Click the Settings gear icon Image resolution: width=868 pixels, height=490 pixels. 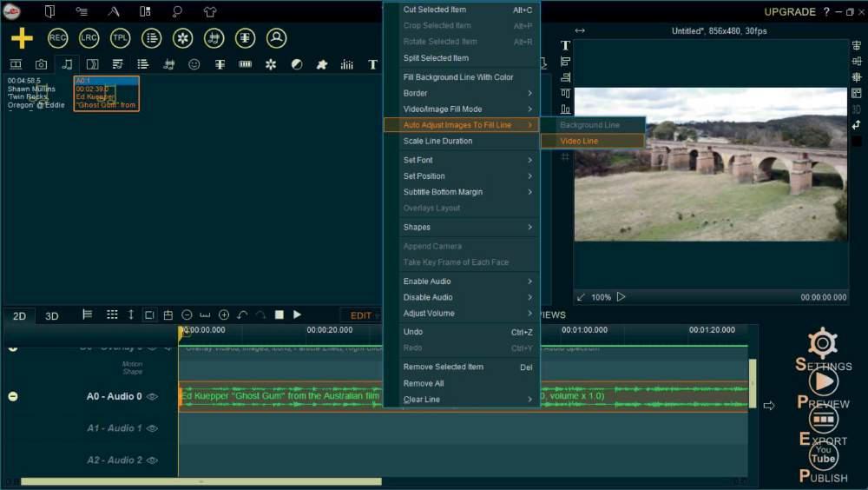823,343
